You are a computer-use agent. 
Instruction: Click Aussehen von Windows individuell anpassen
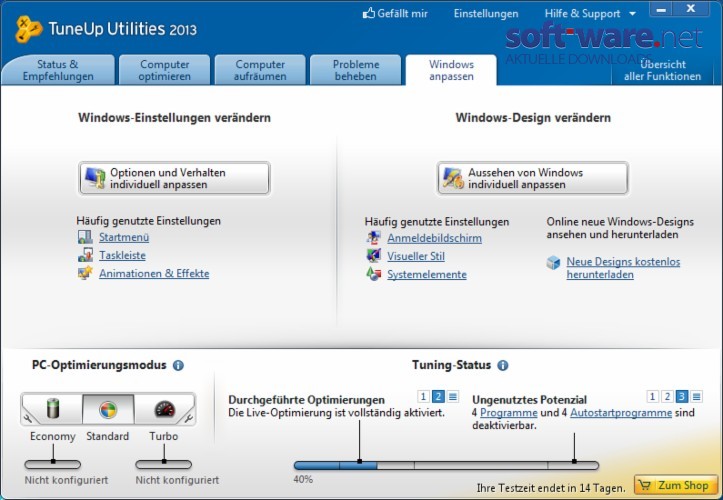533,179
